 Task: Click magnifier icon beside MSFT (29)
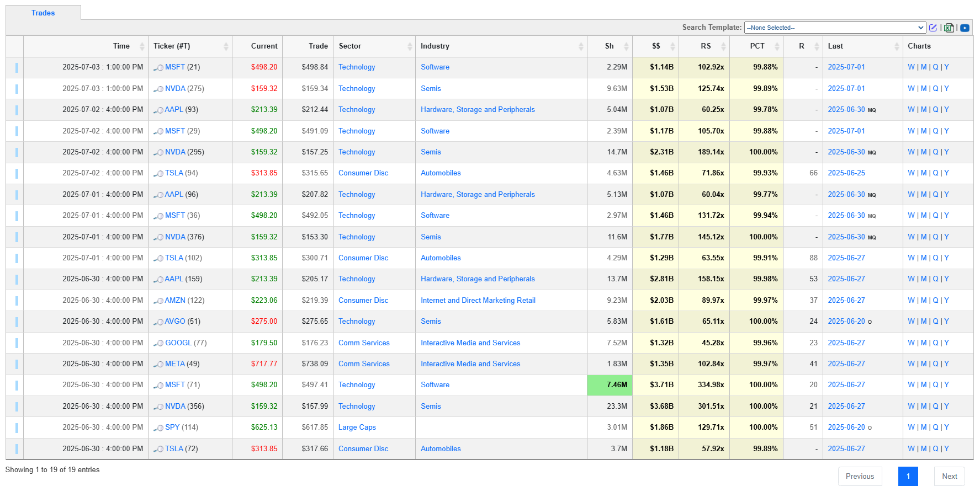[x=158, y=131]
